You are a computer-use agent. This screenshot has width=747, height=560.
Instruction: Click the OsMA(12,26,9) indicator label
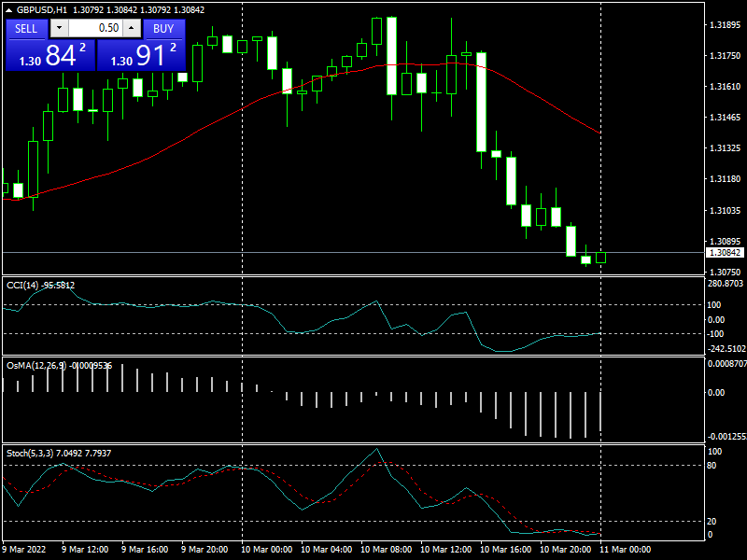pyautogui.click(x=59, y=365)
